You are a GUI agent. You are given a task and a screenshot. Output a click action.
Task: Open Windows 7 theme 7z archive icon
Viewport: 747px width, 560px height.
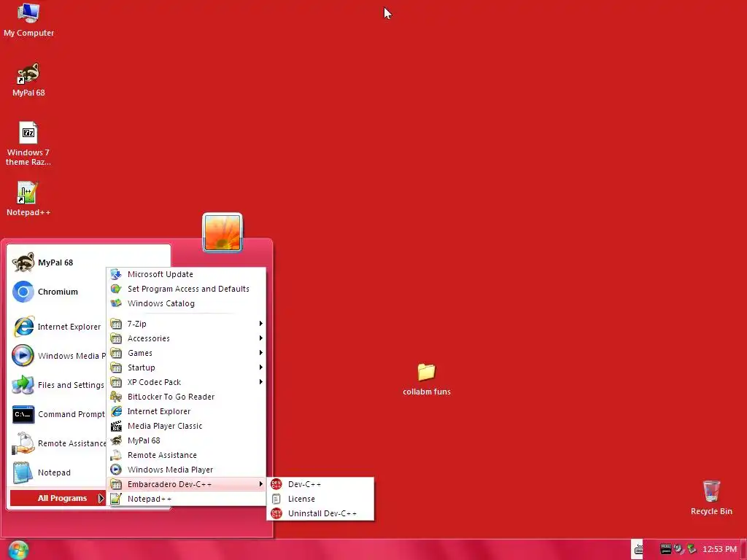pos(28,144)
